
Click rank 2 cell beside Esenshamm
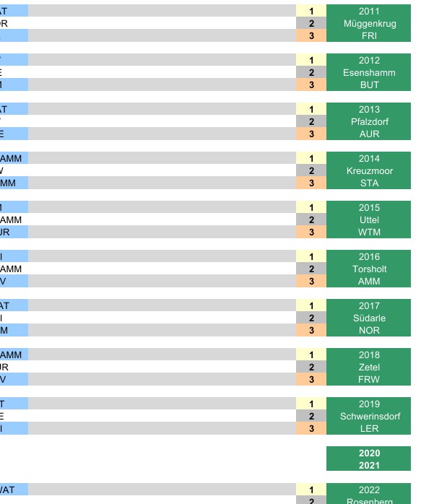coord(311,72)
